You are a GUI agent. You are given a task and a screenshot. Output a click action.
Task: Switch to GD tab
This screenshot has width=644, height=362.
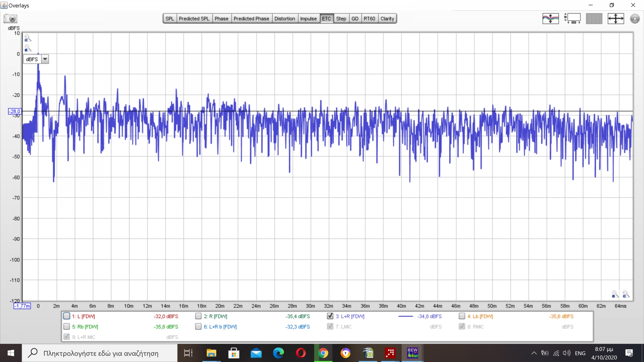(355, 19)
